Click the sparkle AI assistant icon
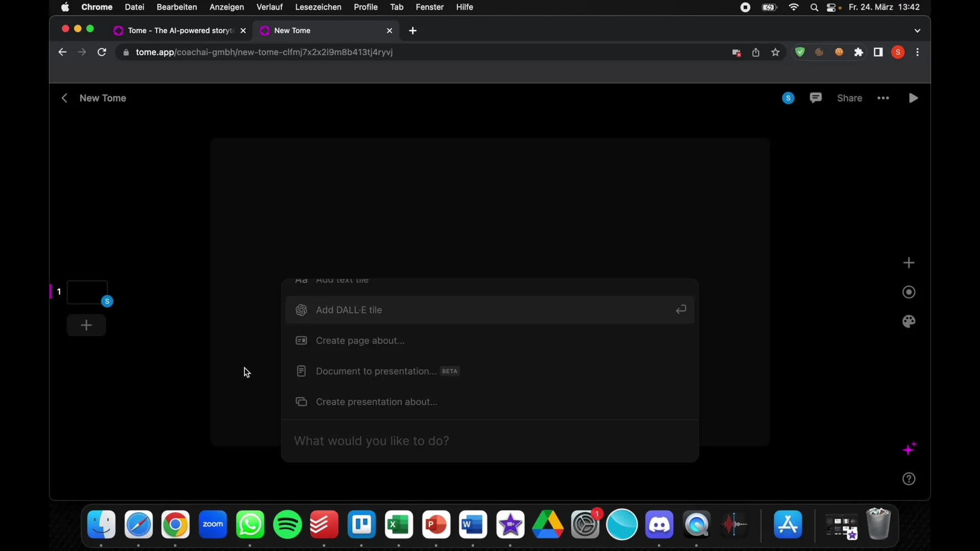This screenshot has width=980, height=551. pyautogui.click(x=909, y=449)
